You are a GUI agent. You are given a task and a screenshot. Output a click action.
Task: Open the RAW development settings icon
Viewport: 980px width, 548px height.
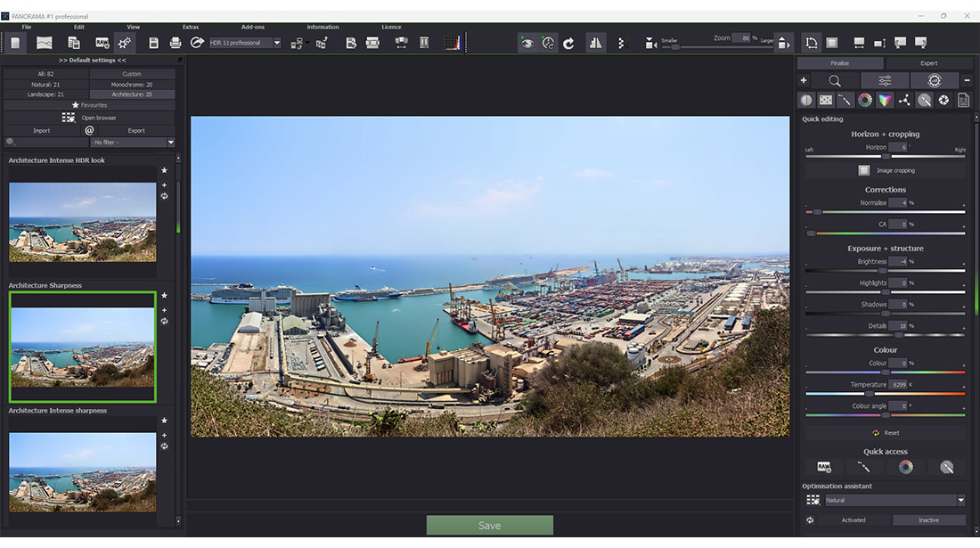103,42
